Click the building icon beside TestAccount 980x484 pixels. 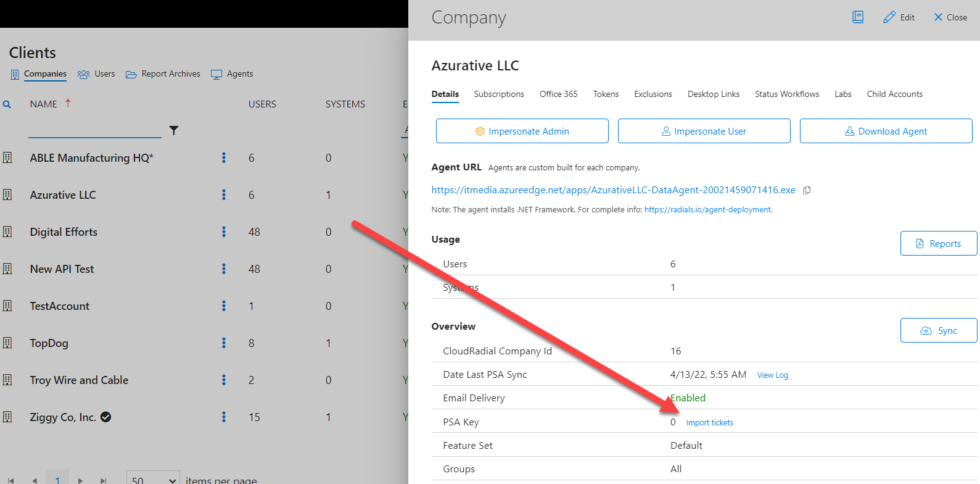click(x=7, y=306)
